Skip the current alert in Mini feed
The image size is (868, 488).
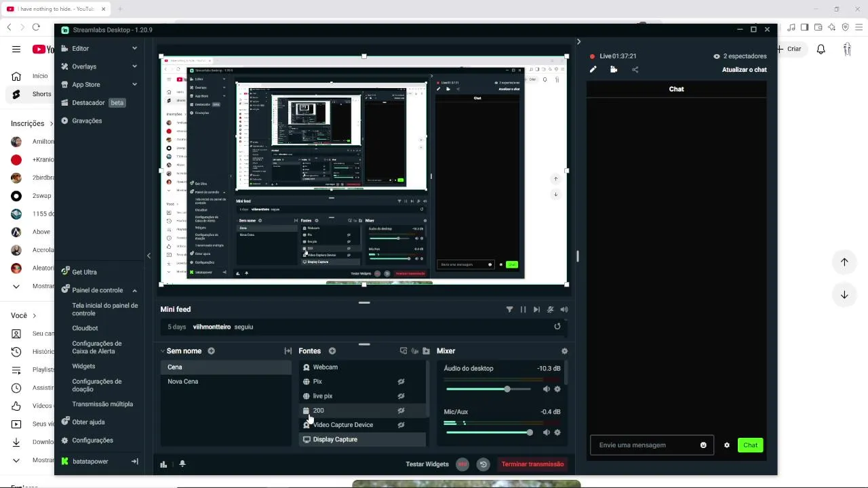[536, 309]
